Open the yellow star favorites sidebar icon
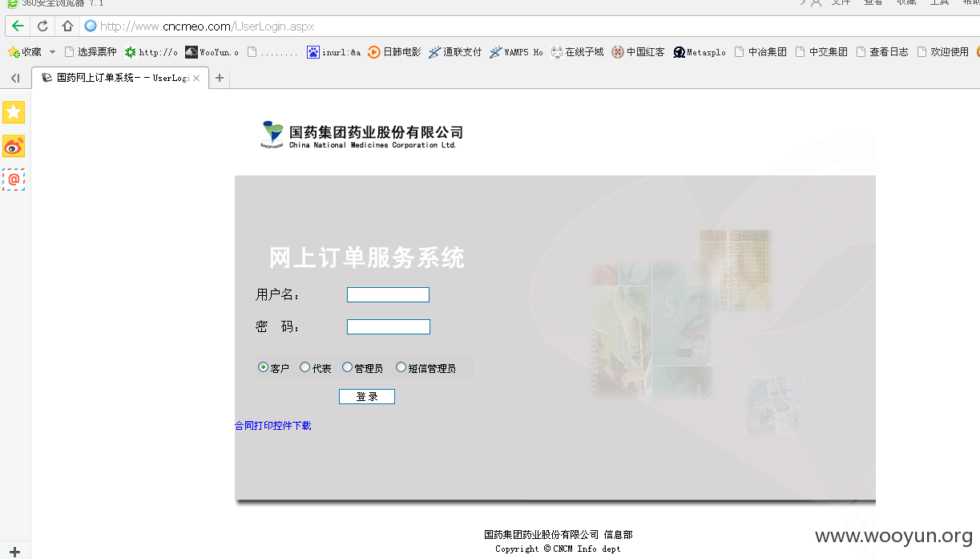Image resolution: width=980 pixels, height=559 pixels. point(14,112)
